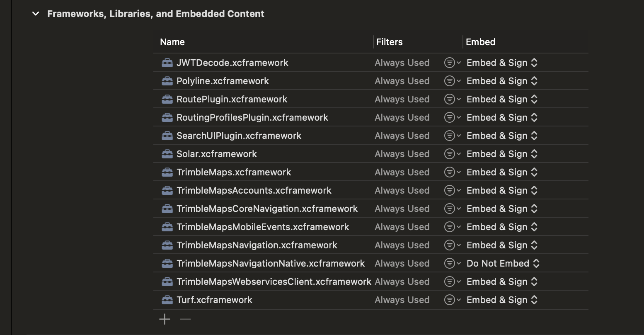Open the platform filter for RoutePlugin.xcframework
The height and width of the screenshot is (335, 644).
[x=452, y=99]
